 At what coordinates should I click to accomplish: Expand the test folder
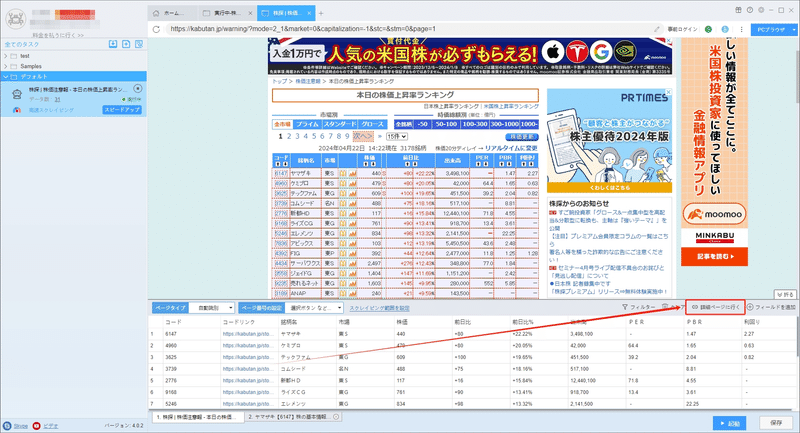tap(6, 56)
